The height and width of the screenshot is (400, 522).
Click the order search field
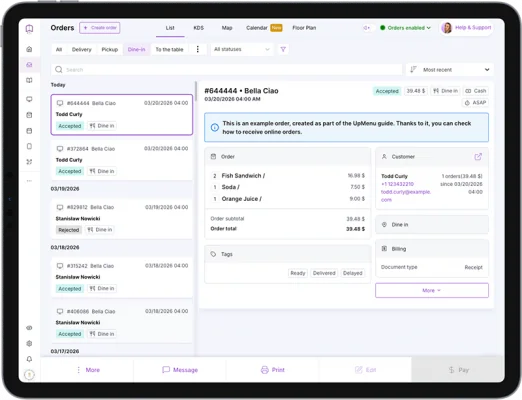pyautogui.click(x=227, y=70)
